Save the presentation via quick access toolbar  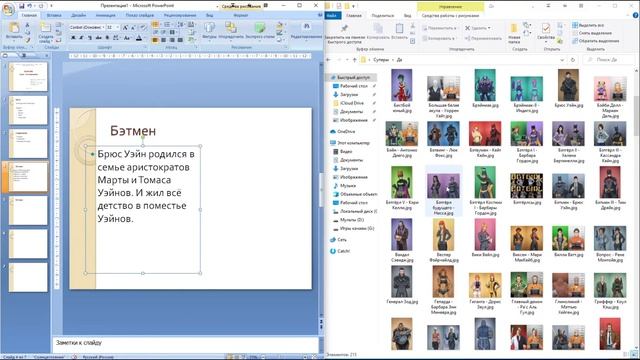[x=22, y=6]
